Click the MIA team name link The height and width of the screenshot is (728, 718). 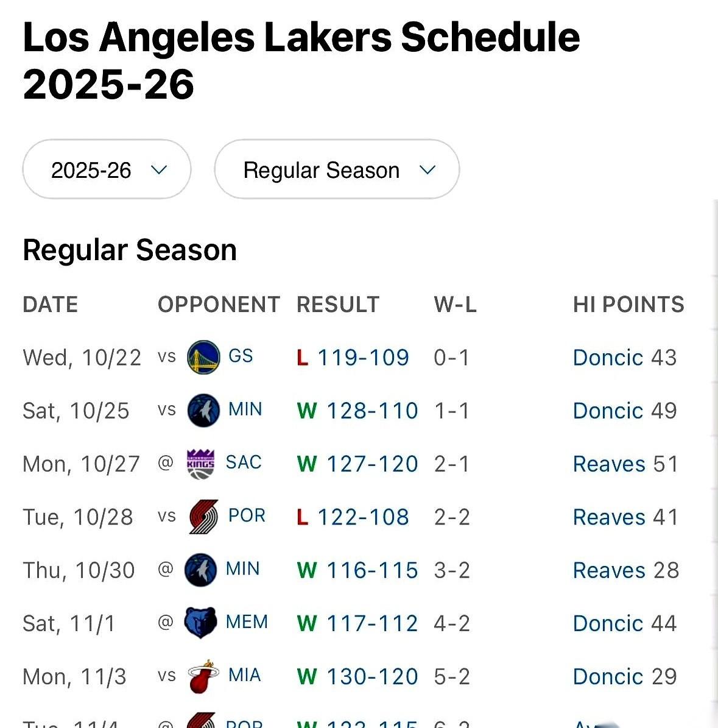(x=244, y=675)
